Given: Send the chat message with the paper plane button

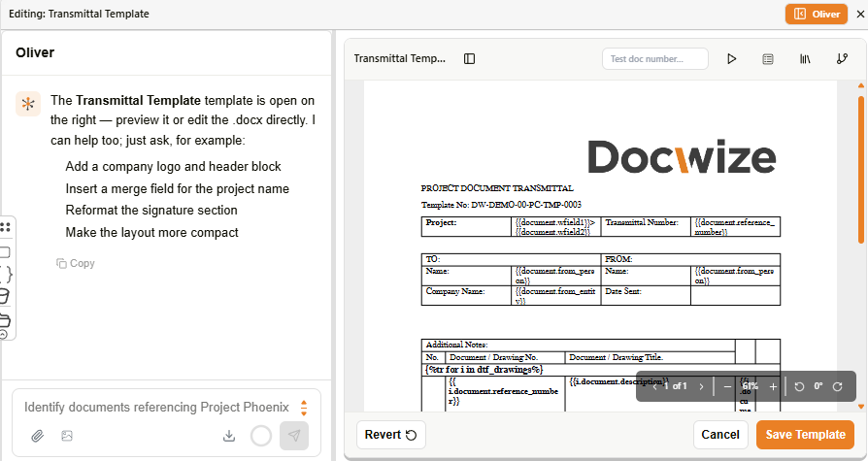Looking at the screenshot, I should pos(294,436).
